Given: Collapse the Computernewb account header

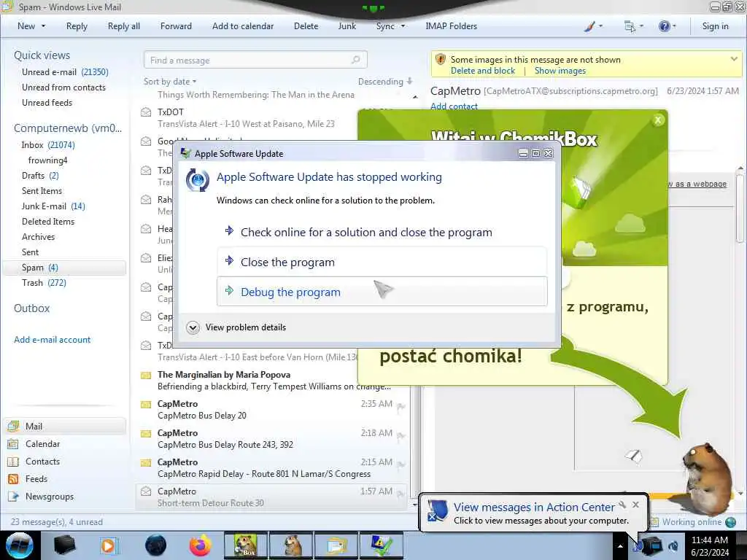Looking at the screenshot, I should coord(68,128).
